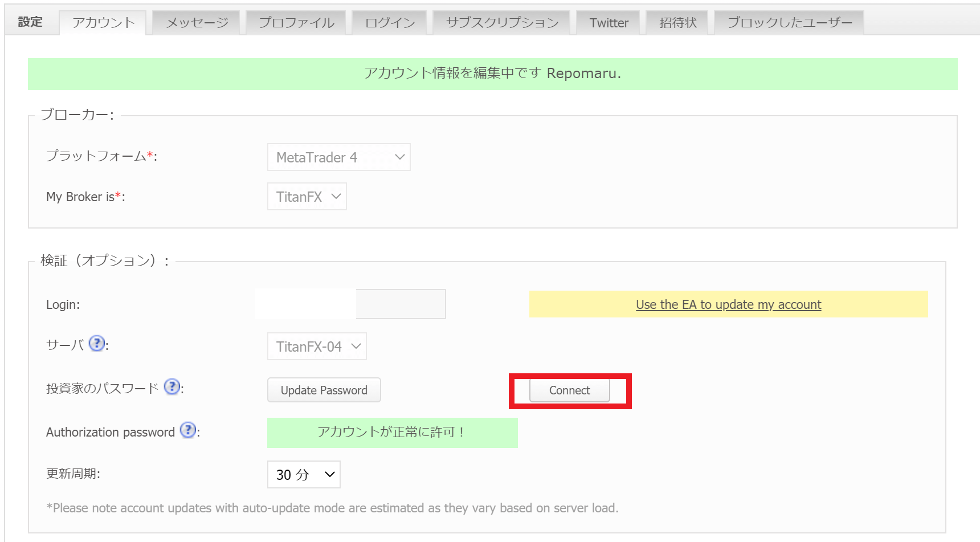The image size is (980, 542).
Task: Click the auto-update mode note text
Action: [x=333, y=508]
